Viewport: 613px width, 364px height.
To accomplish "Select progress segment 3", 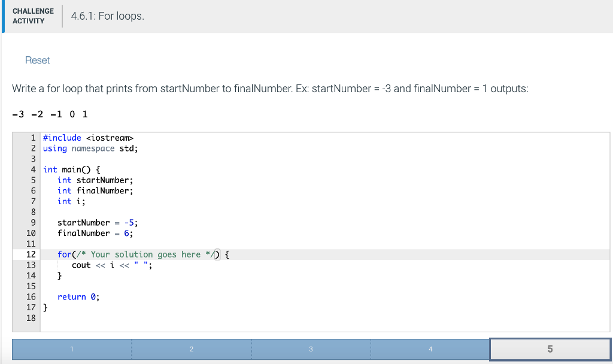I will tap(311, 348).
